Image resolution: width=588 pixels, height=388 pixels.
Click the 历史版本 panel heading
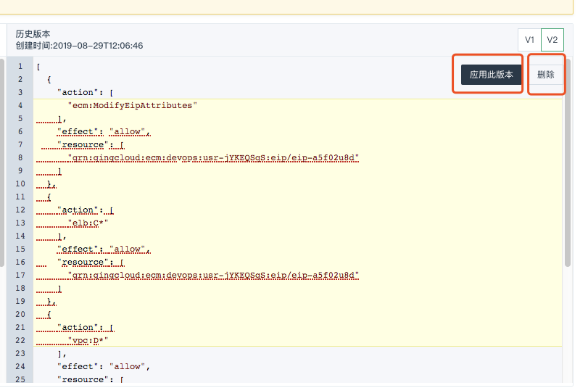point(33,34)
